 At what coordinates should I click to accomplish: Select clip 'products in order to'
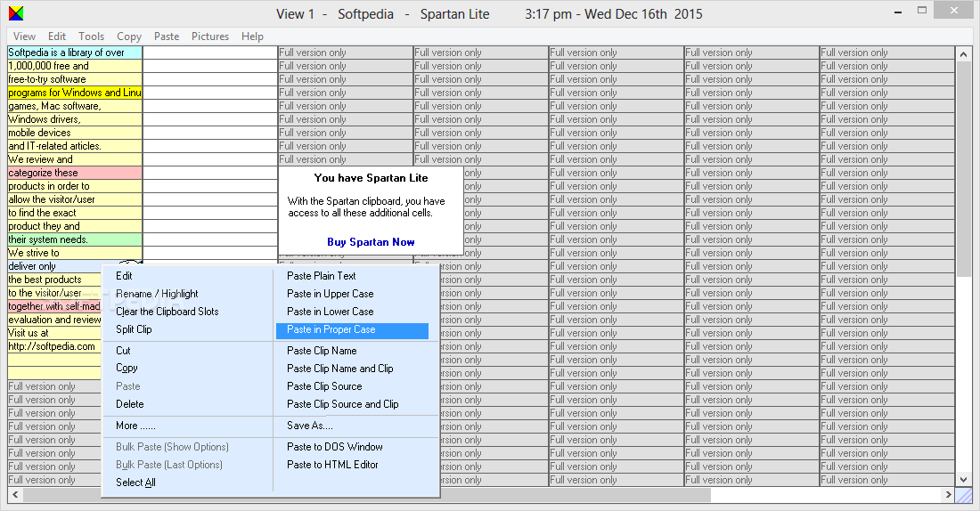75,186
